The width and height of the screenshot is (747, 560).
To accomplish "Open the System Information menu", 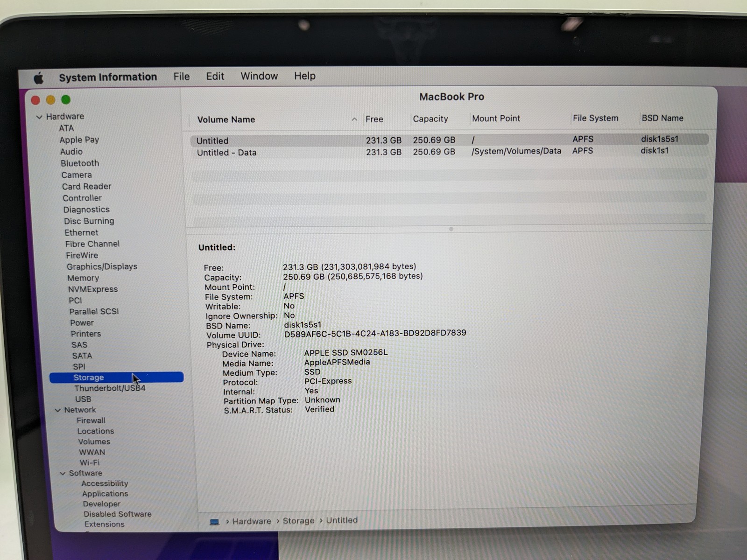I will (108, 77).
